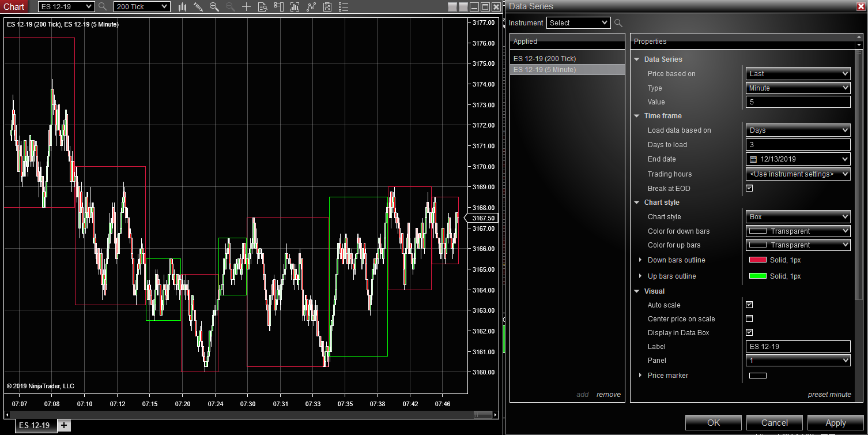The height and width of the screenshot is (435, 868).
Task: Click the Label field containing ES 12-19
Action: (798, 347)
